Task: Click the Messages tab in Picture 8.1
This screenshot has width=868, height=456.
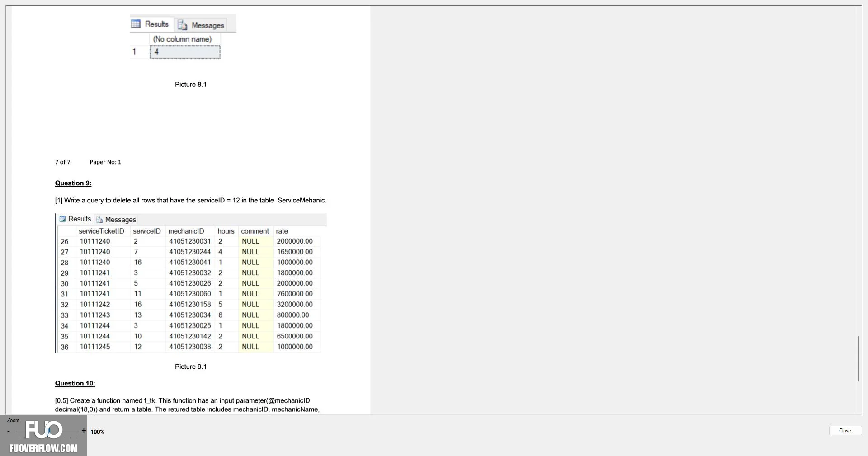Action: [x=201, y=25]
